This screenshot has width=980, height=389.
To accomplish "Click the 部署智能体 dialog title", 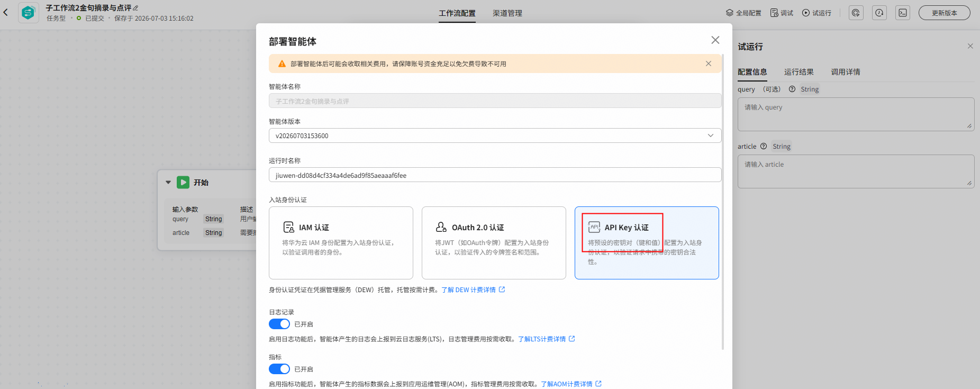I will click(293, 41).
